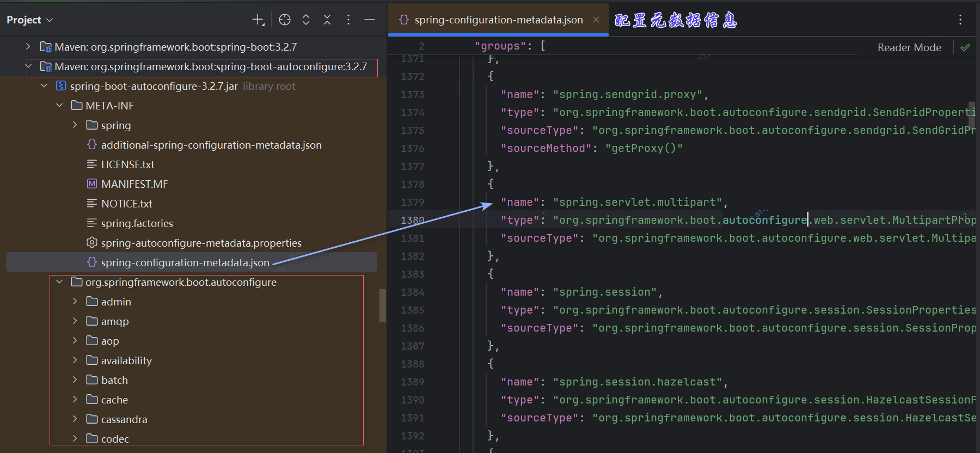Click the cassandra folder icon
980x453 pixels.
92,419
